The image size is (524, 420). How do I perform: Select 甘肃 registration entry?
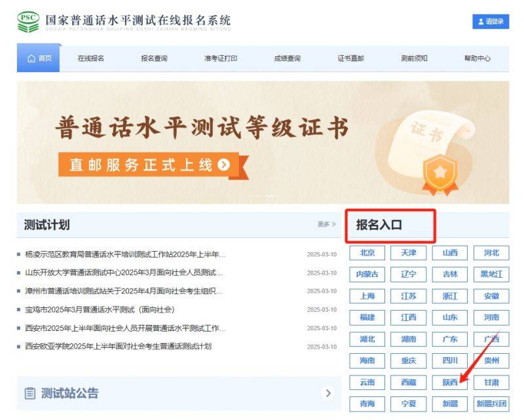(x=491, y=382)
